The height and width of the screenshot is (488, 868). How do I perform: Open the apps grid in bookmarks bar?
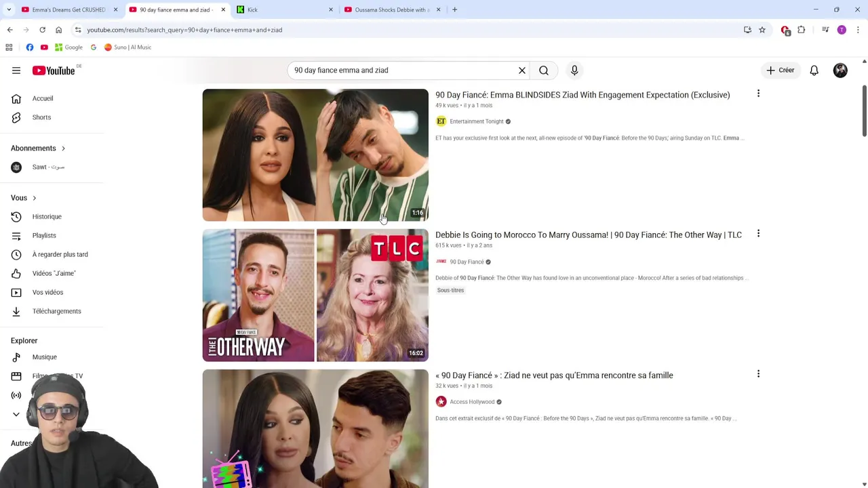[9, 47]
